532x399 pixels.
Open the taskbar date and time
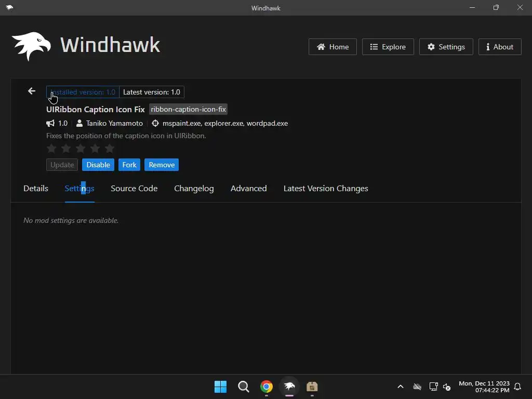(x=484, y=387)
